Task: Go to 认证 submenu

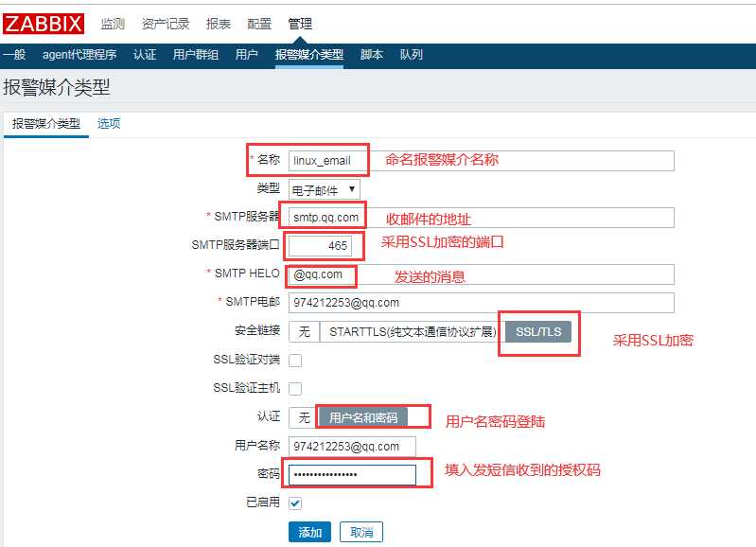Action: [x=145, y=55]
